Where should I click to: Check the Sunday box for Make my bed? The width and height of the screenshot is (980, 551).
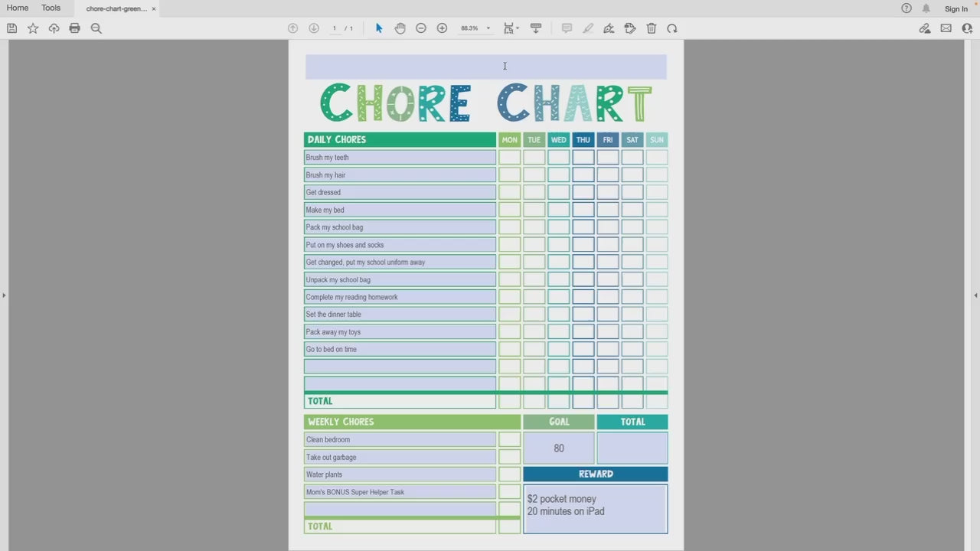coord(656,210)
